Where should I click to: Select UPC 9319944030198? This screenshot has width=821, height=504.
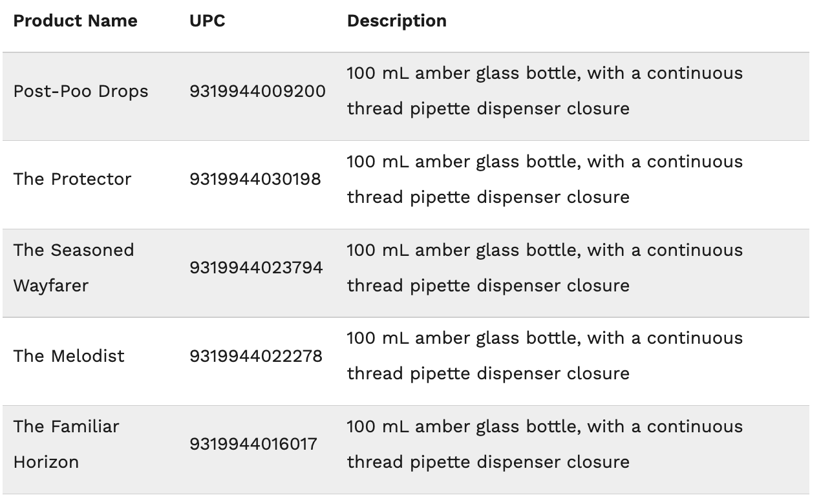pos(255,179)
